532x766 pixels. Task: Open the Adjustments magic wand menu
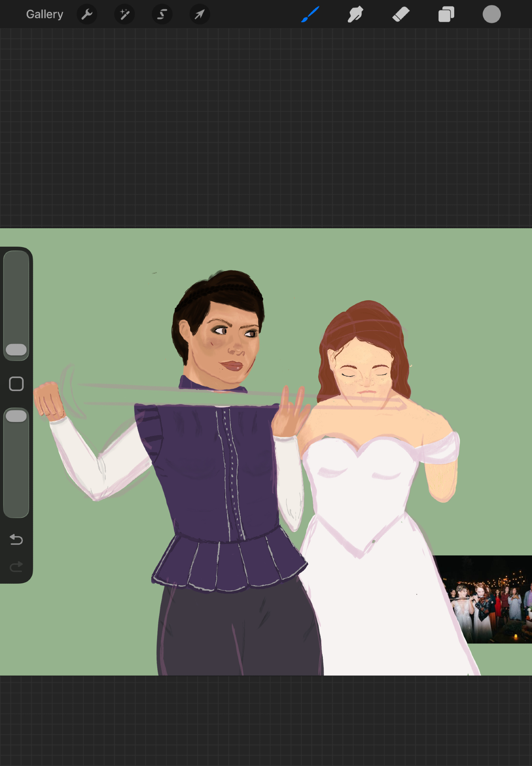tap(124, 15)
